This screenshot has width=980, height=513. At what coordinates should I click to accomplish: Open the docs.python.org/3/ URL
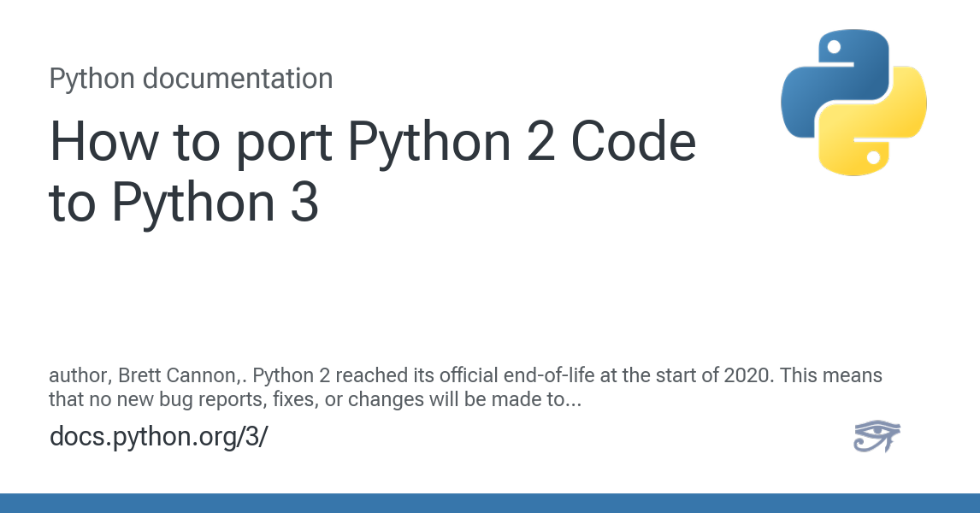tap(158, 436)
